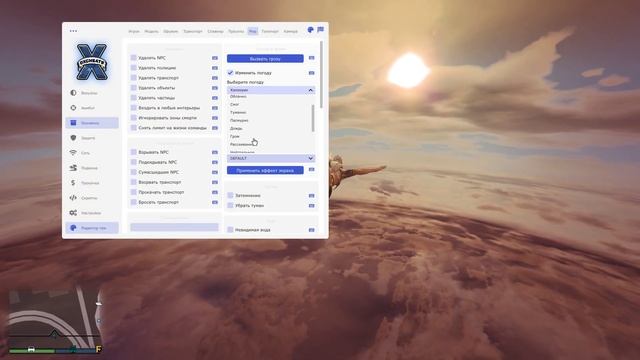
Task: Choose Снег in the weather list
Action: 235,104
